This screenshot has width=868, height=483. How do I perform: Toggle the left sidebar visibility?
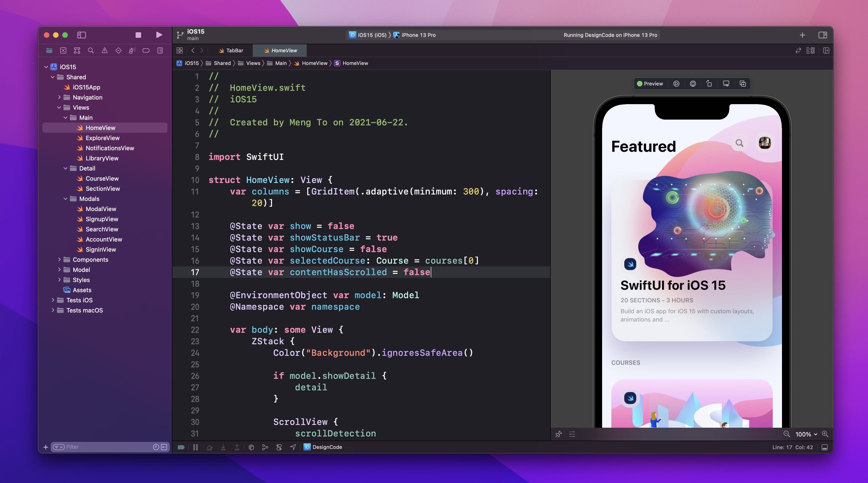[x=82, y=35]
